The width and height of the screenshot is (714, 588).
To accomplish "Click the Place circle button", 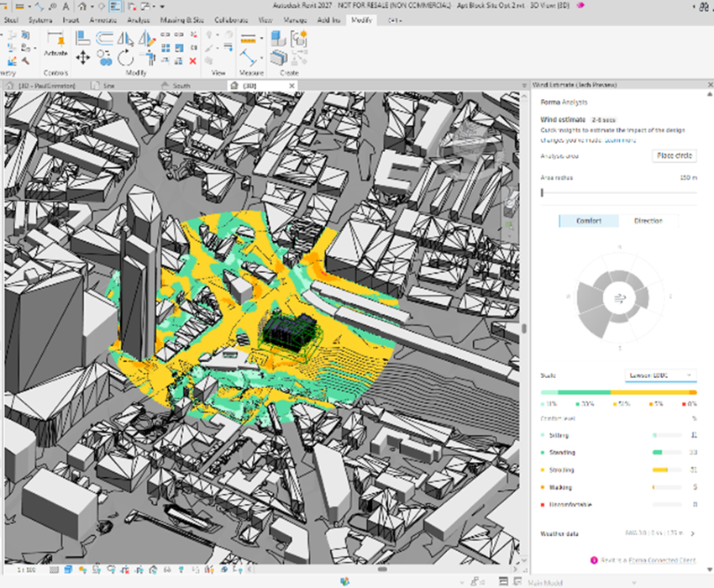I will coord(674,155).
